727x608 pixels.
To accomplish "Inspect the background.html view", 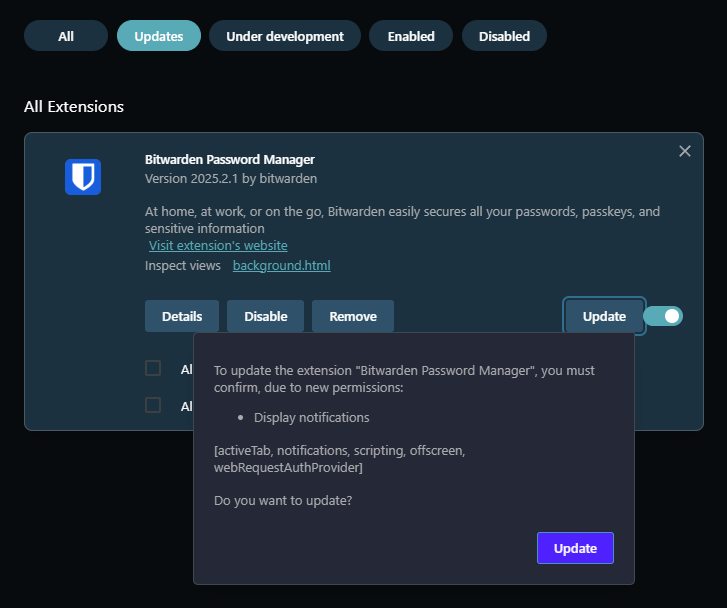I will [x=281, y=265].
